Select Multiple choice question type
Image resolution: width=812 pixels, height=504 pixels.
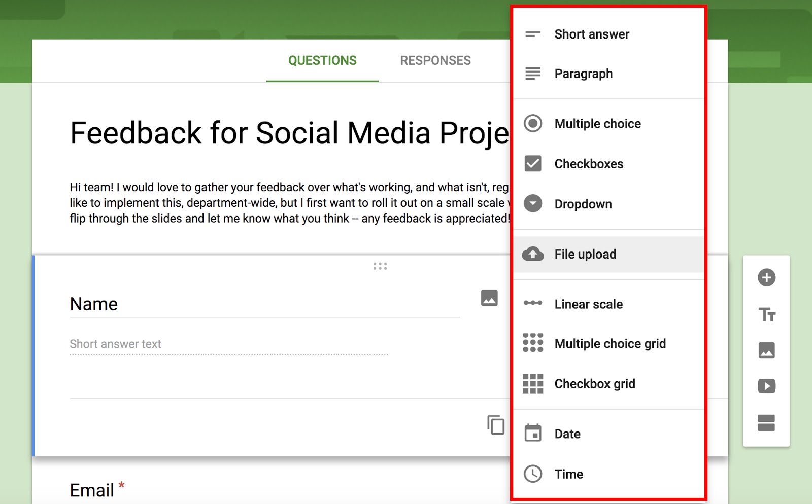[x=597, y=124]
